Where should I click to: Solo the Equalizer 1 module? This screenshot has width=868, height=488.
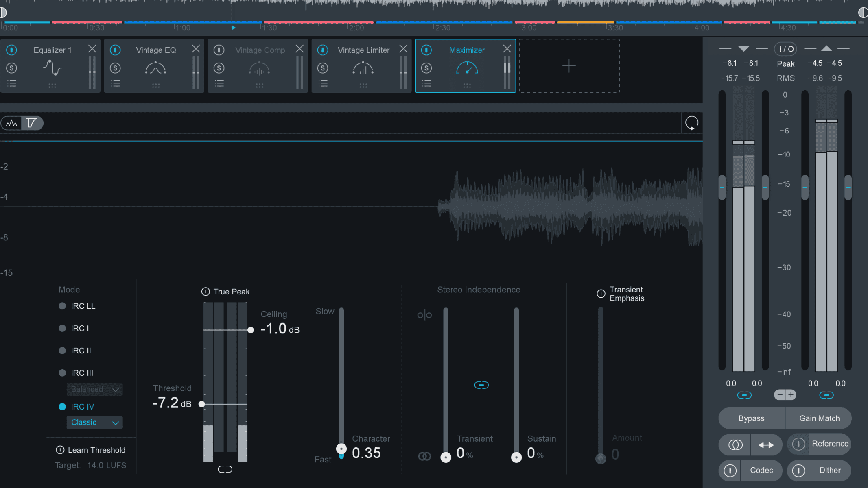(x=11, y=68)
